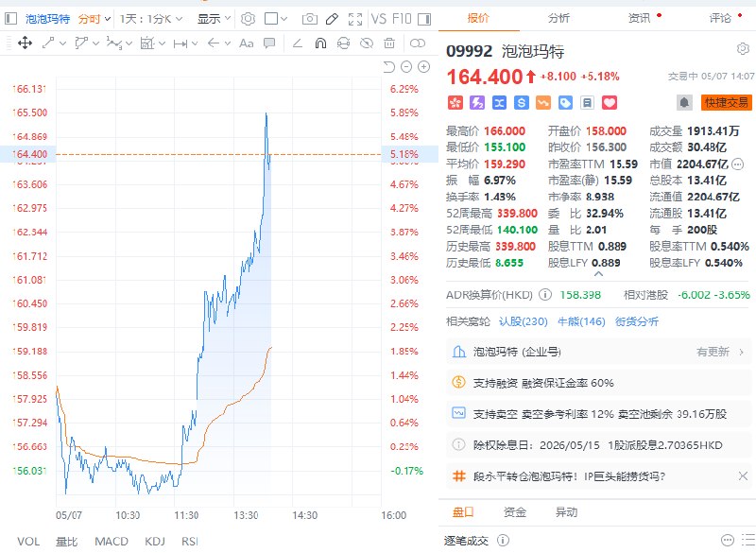Click the red Hong Kong bauhinia badge
The width and height of the screenshot is (756, 553).
point(455,103)
